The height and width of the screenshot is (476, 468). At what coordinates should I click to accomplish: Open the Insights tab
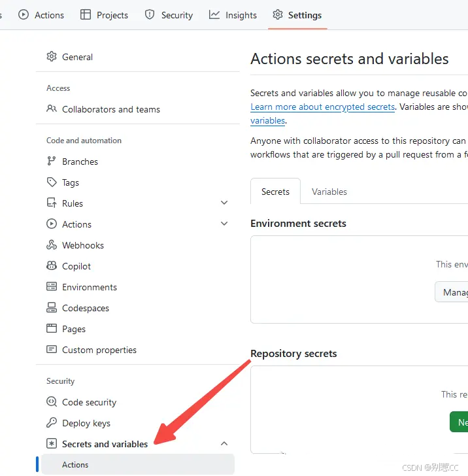tap(233, 15)
